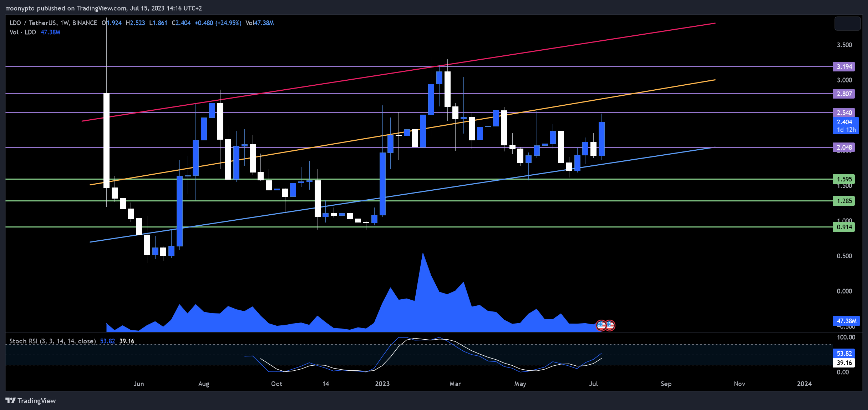Click the Aug label on time axis
Viewport: 868px width, 410px height.
(x=204, y=384)
